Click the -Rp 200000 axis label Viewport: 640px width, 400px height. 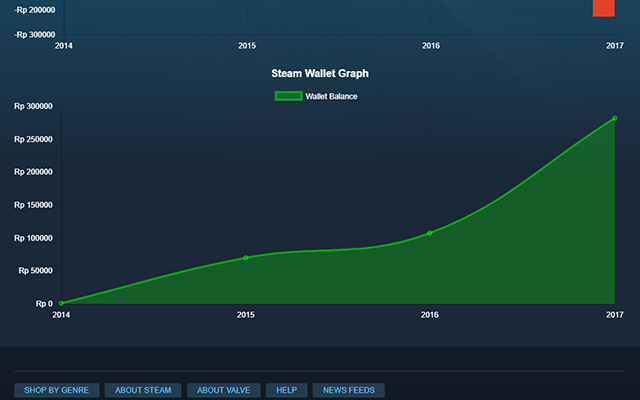(35, 10)
